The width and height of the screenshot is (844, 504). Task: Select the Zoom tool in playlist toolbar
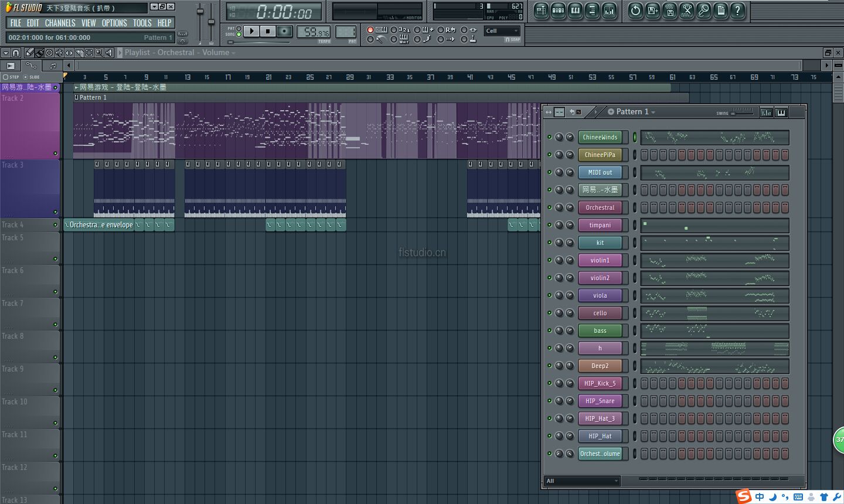point(99,53)
